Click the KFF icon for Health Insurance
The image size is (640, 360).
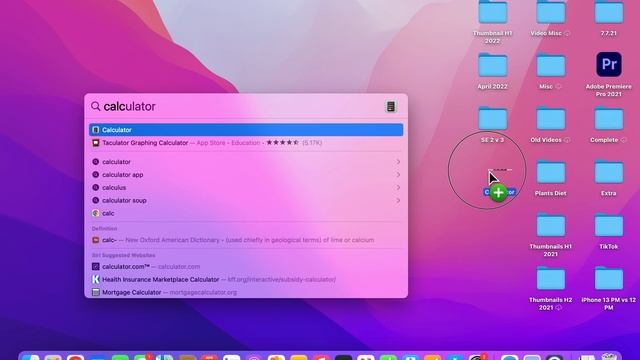[96, 280]
